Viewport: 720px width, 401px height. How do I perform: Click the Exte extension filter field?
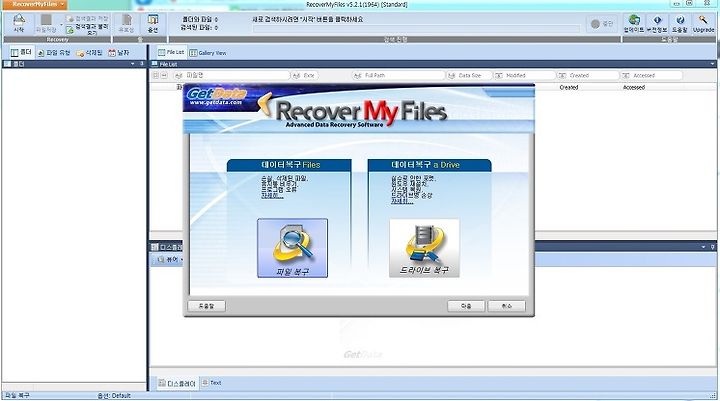pyautogui.click(x=305, y=75)
